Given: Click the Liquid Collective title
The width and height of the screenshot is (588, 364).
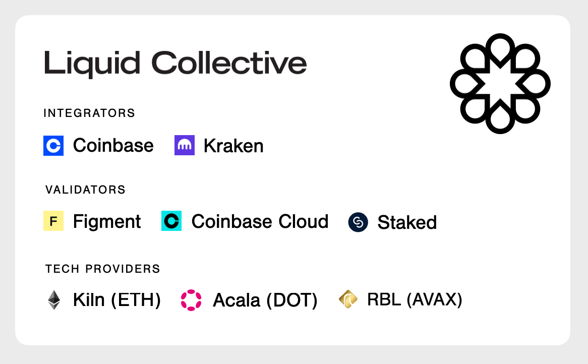Looking at the screenshot, I should click(175, 64).
